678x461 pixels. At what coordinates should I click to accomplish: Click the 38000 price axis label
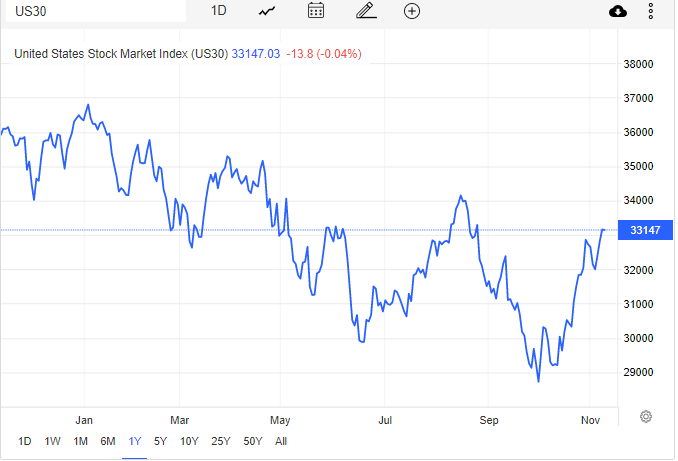[638, 64]
